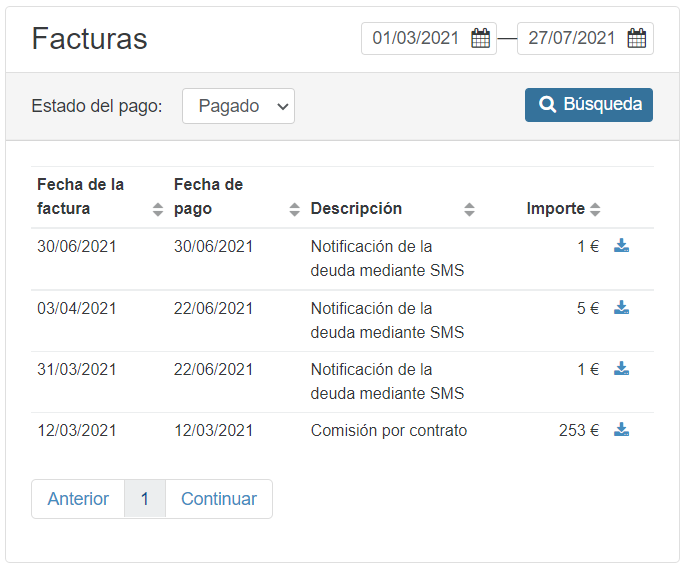Click the 5 € amount
The height and width of the screenshot is (569, 689).
tap(588, 308)
